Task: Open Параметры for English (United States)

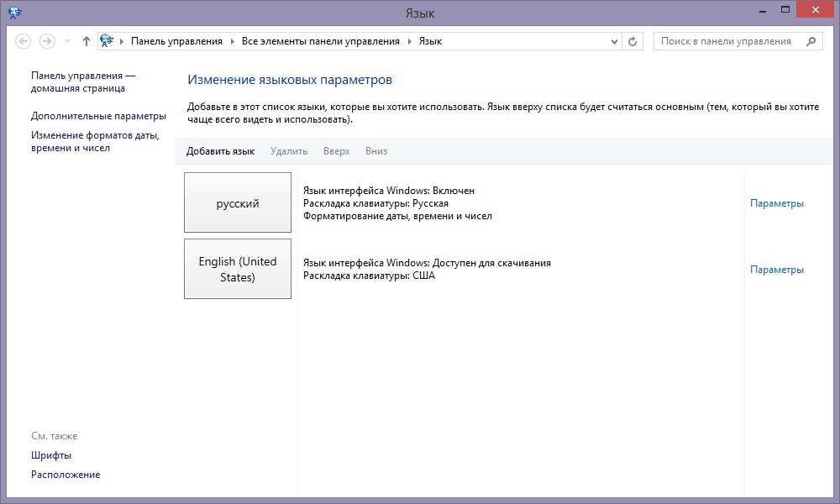Action: pos(777,270)
